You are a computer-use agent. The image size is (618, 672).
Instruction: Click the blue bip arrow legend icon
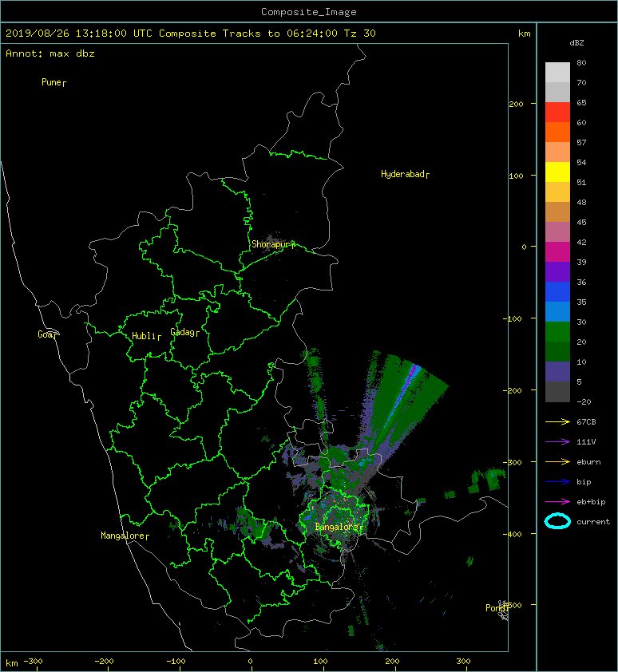click(557, 482)
